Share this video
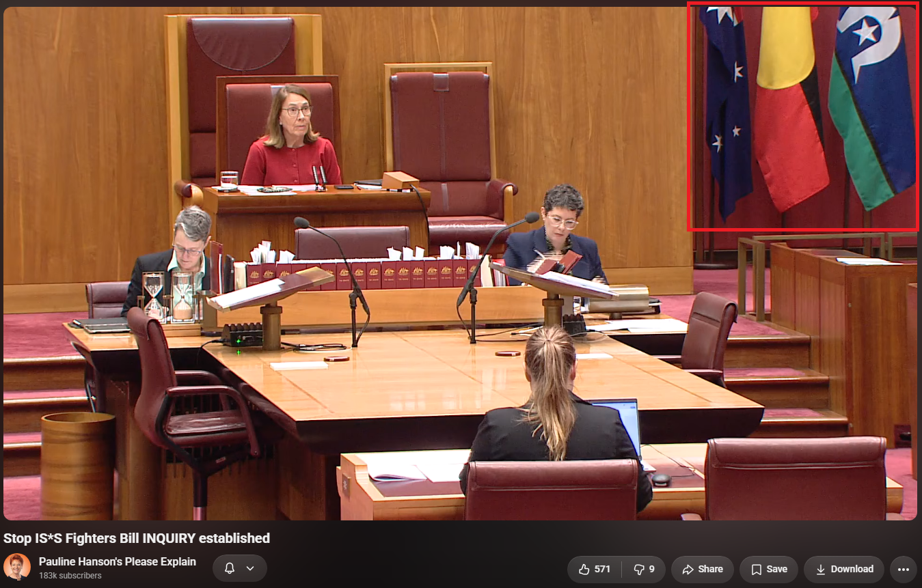Screen dimensions: 922x588 (702, 569)
